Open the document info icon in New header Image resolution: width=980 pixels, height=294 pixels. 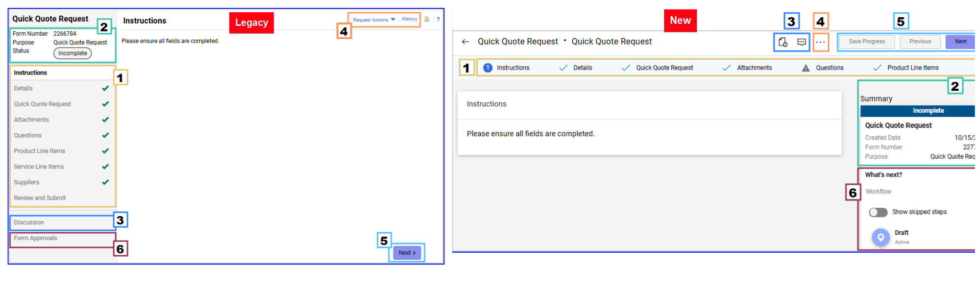[x=783, y=42]
